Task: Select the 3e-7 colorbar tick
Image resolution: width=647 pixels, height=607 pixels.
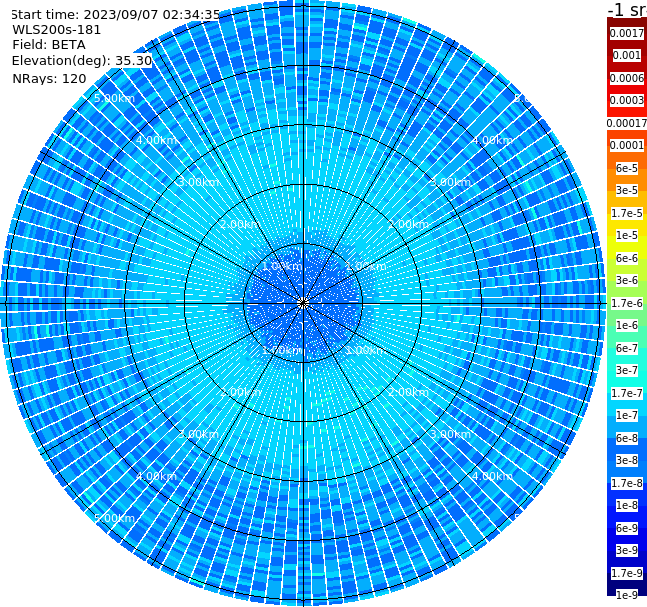Action: (x=627, y=370)
